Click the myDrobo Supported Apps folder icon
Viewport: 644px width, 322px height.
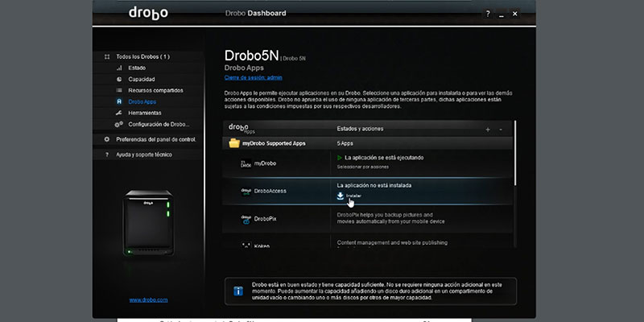pos(234,143)
